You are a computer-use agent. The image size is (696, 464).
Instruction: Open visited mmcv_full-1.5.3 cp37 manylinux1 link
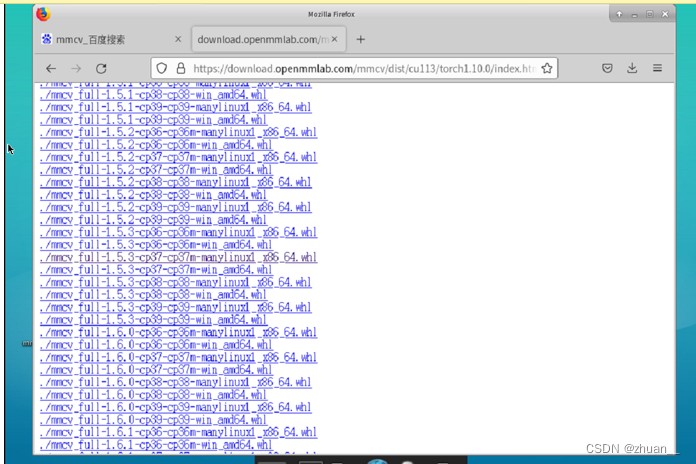point(178,257)
